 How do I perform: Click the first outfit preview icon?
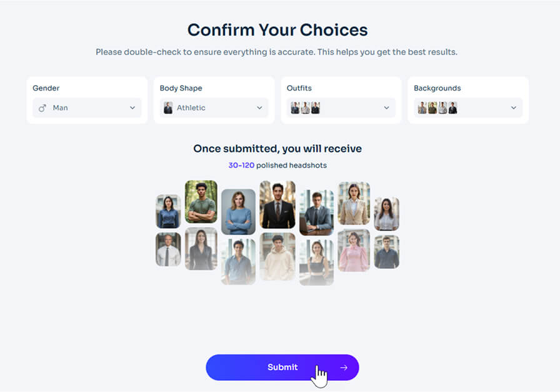click(x=294, y=108)
